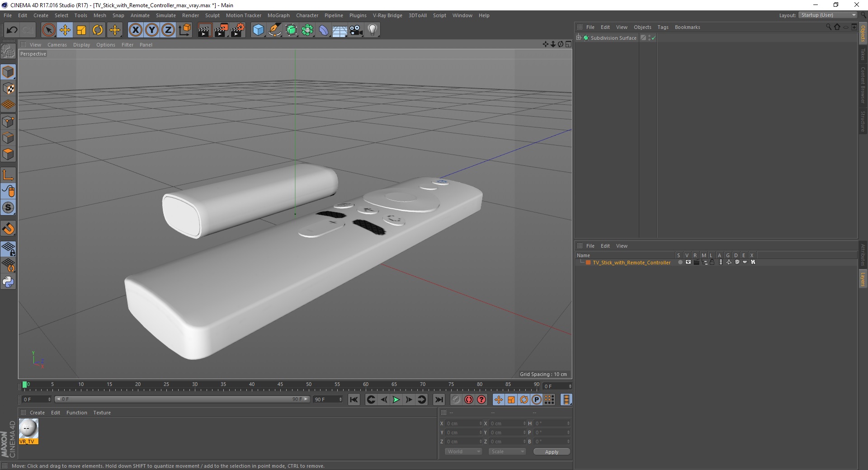Click the Apply button in the coordinates panel
The width and height of the screenshot is (868, 470).
[x=552, y=452]
